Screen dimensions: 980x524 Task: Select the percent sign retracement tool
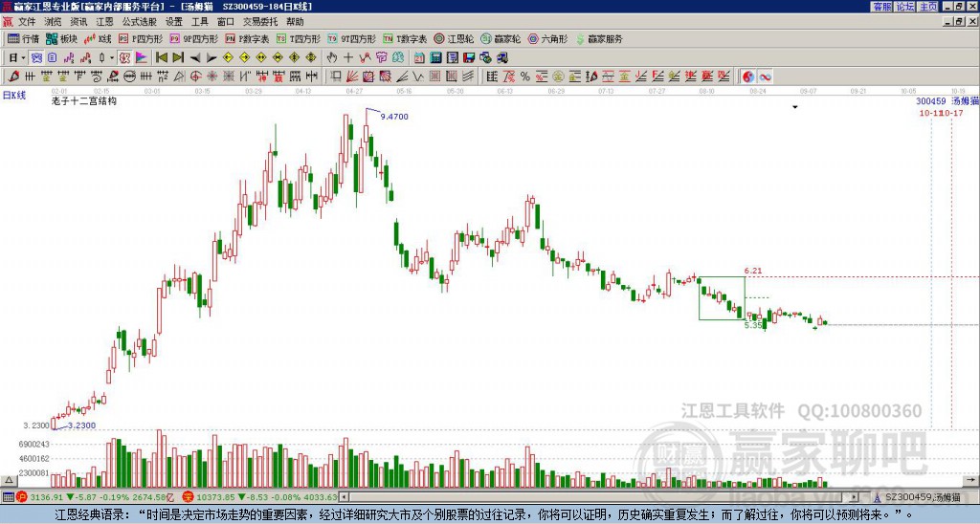point(525,76)
